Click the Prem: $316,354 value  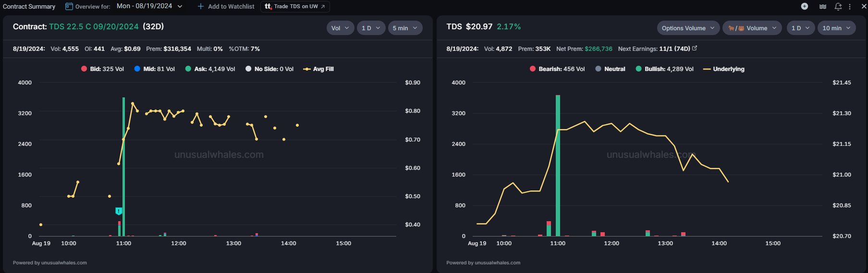coord(169,48)
